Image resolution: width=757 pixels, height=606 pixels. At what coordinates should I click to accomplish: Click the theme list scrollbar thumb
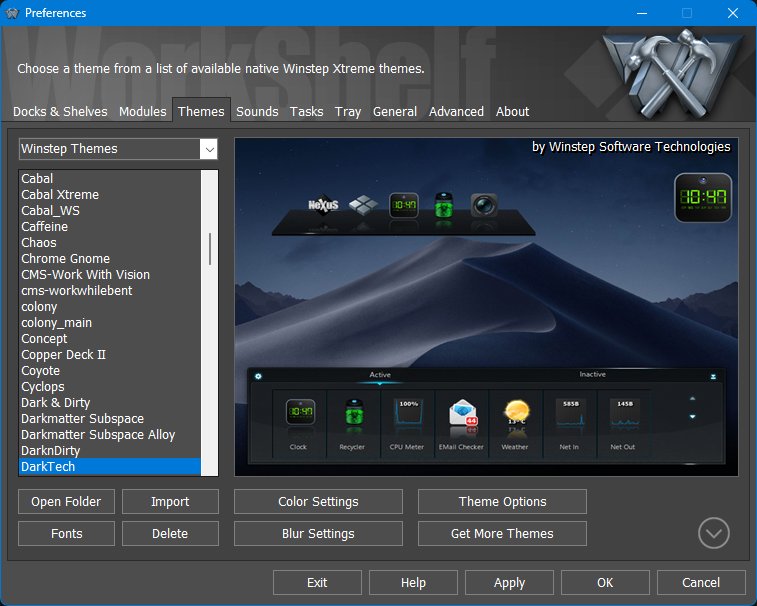[210, 249]
